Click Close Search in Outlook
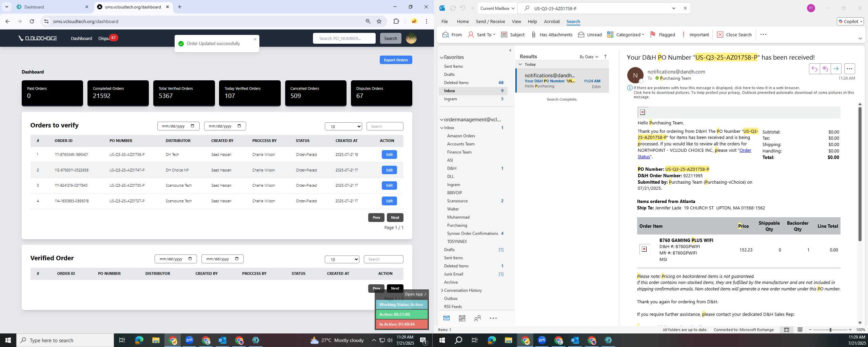The width and height of the screenshot is (868, 347). tap(734, 35)
